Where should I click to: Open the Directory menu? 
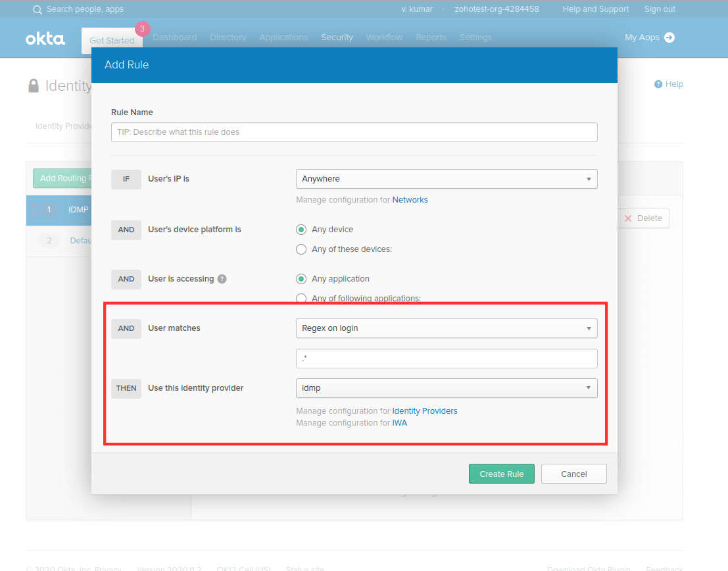(228, 37)
